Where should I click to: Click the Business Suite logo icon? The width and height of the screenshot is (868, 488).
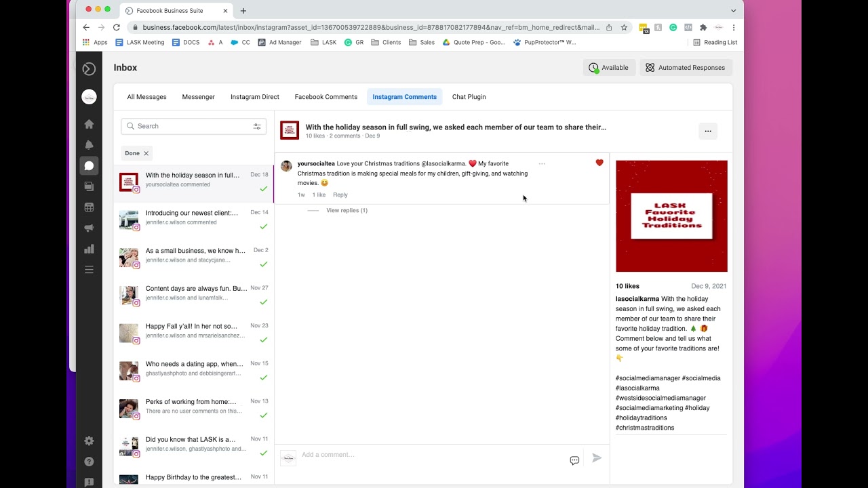(x=89, y=68)
